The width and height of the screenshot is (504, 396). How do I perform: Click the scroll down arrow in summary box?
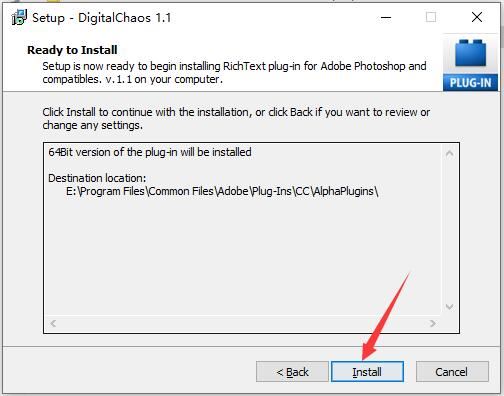coord(449,307)
